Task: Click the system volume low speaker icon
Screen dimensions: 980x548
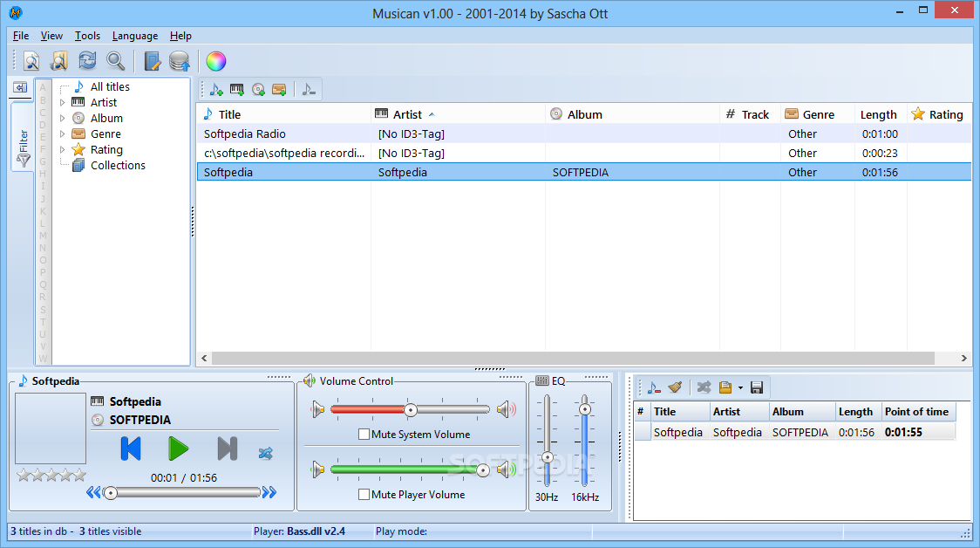Action: [x=318, y=410]
